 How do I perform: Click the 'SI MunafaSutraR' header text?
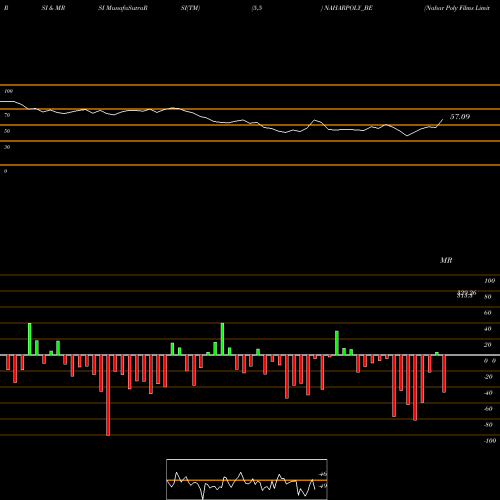click(x=123, y=8)
